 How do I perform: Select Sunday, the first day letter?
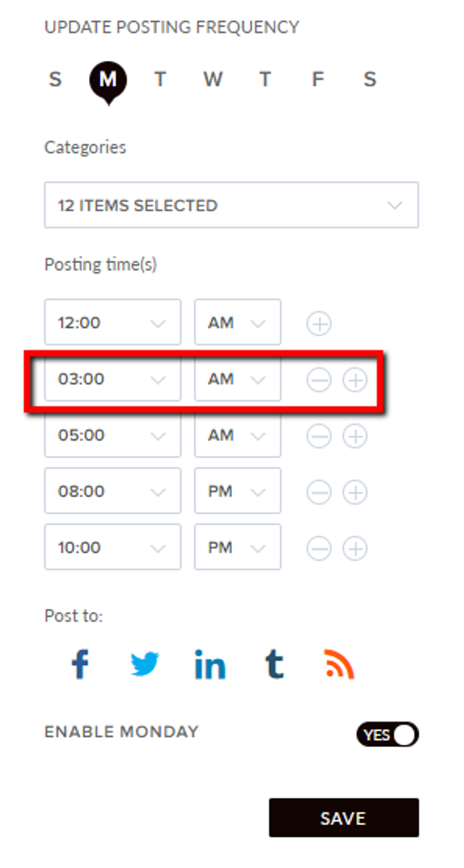[x=55, y=80]
